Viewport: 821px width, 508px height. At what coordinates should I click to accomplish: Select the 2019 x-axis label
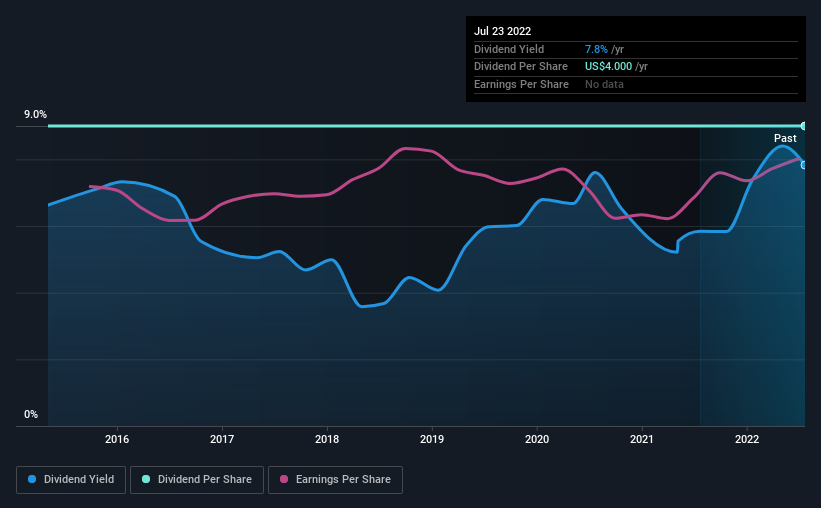click(432, 439)
